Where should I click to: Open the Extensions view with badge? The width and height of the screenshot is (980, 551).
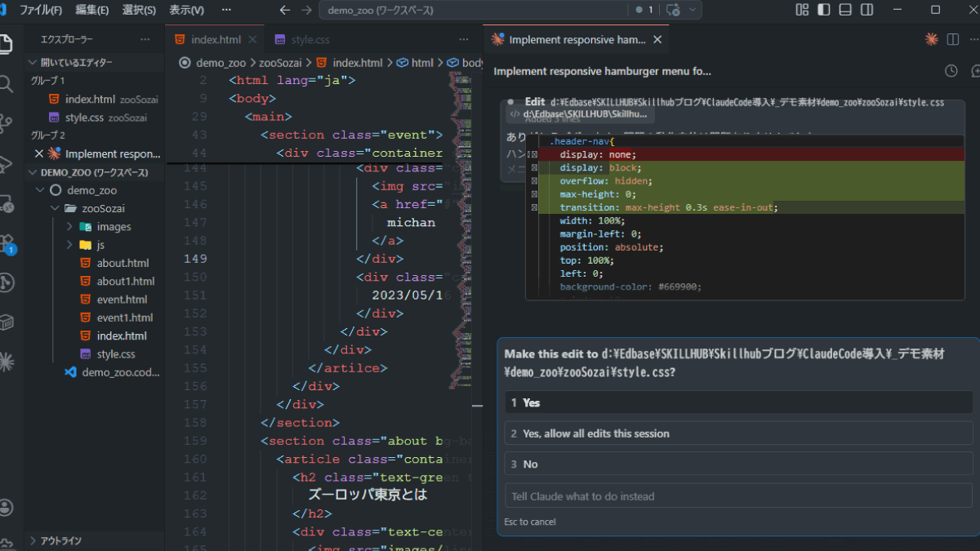click(7, 243)
